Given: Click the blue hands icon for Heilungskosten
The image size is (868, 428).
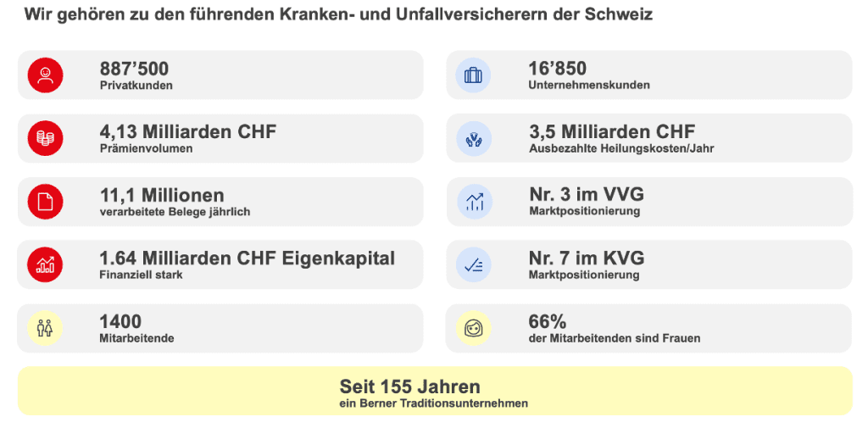Looking at the screenshot, I should tap(473, 138).
